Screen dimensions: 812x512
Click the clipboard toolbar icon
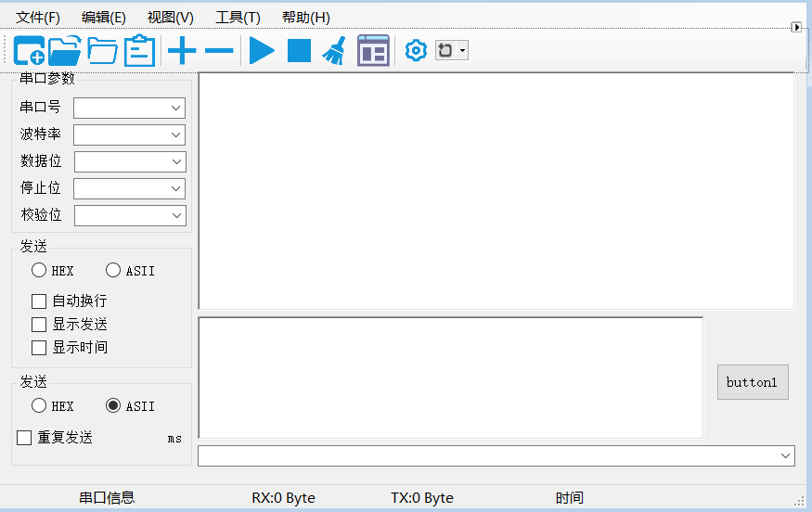(x=140, y=51)
